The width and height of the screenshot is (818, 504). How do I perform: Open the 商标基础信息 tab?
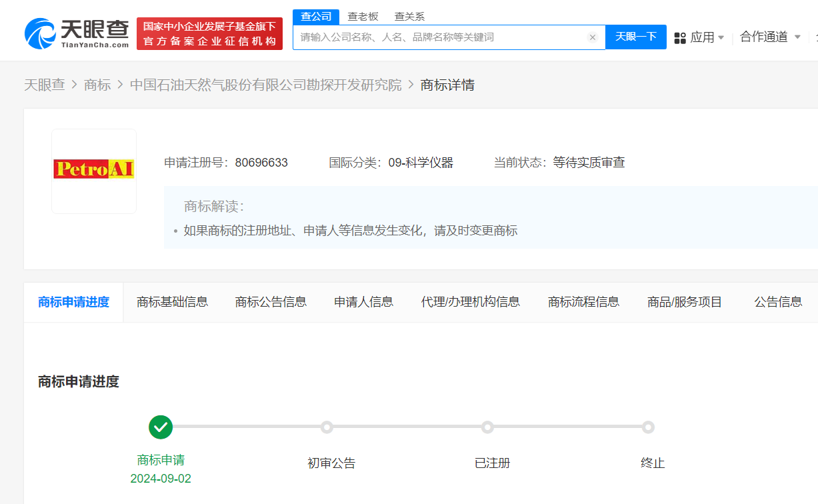(x=172, y=302)
